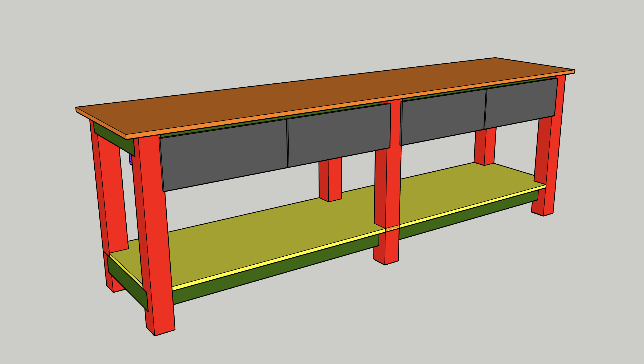
Task: Click the small purple part under tabletop
Action: (x=131, y=159)
